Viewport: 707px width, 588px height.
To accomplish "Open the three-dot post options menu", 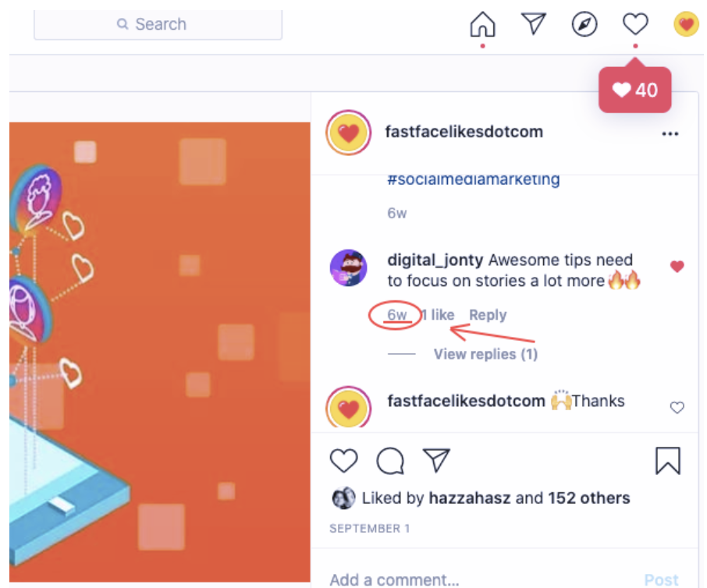I will point(670,133).
